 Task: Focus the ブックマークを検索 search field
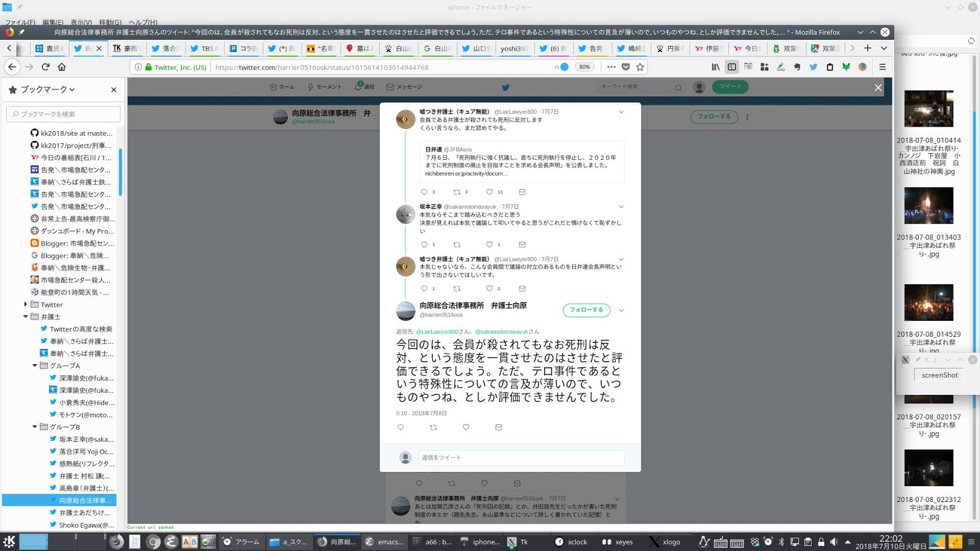(x=64, y=114)
